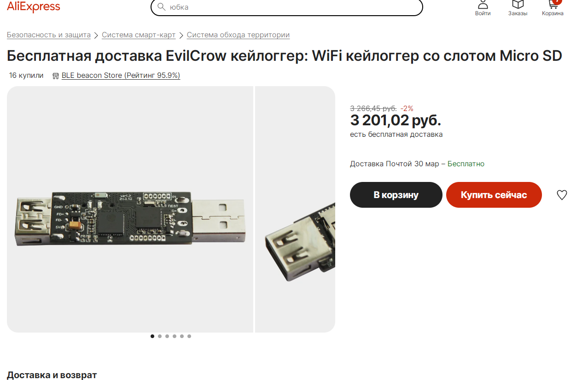Screen dimensions: 588x380
Task: Select the first carousel dot
Action: click(x=152, y=336)
